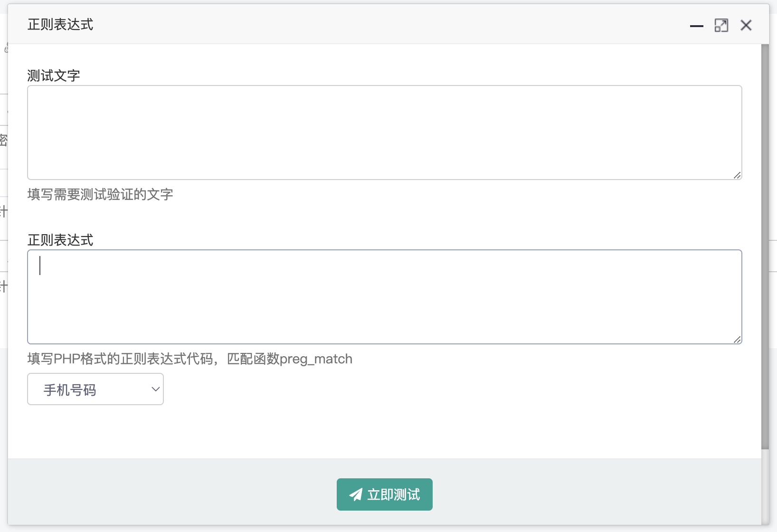
Task: Click inside the 测试文字 textarea
Action: [x=385, y=133]
